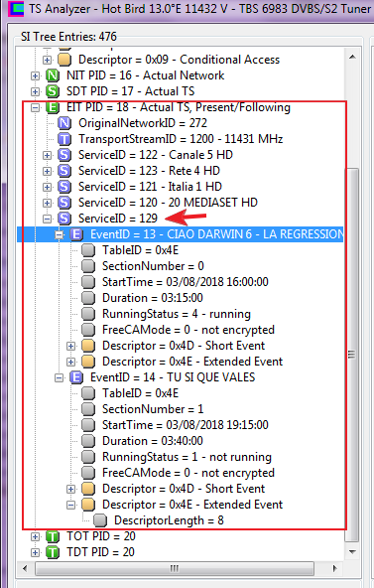This screenshot has width=374, height=588.
Task: Click gray icon beside StartTime 16:00:00
Action: tap(88, 282)
